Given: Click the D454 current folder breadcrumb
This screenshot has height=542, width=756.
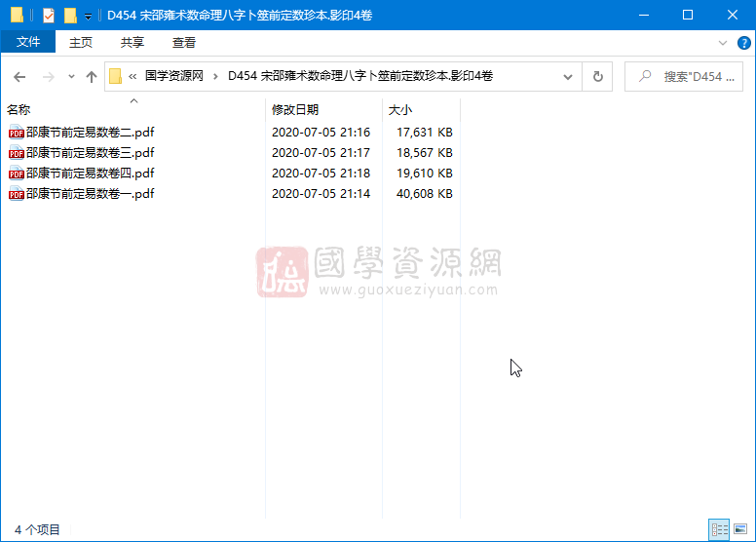Looking at the screenshot, I should coord(360,76).
